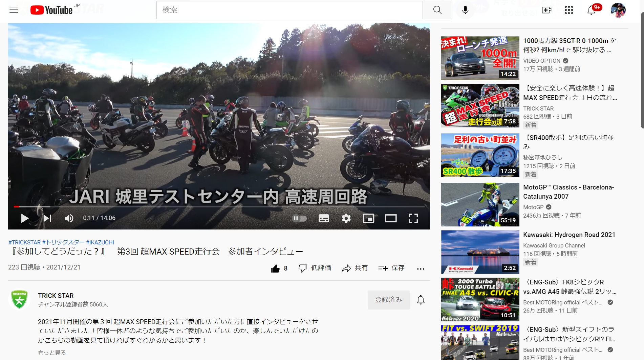
Task: Dislike the video (低評価)
Action: 315,268
